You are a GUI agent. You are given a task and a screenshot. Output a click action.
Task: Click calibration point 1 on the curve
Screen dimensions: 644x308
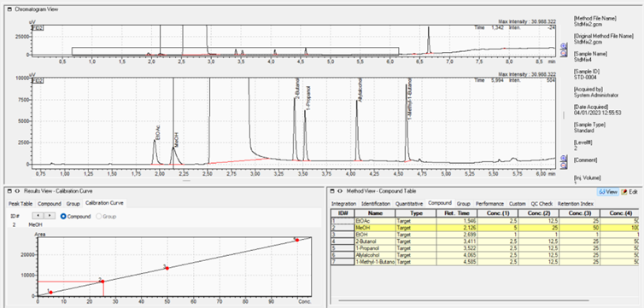tap(51, 292)
